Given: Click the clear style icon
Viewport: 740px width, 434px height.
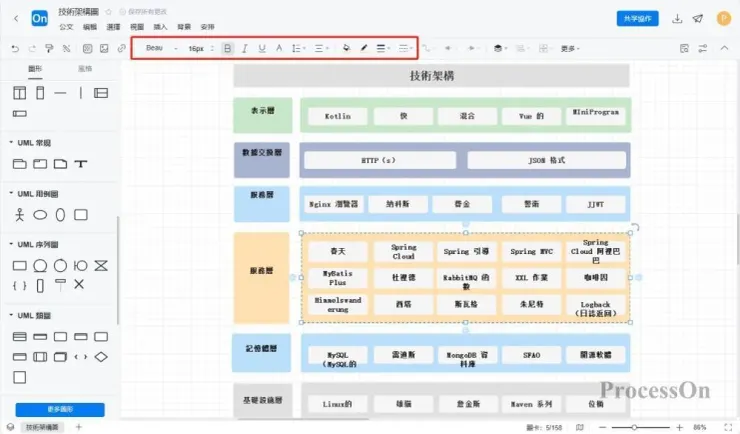Looking at the screenshot, I should tap(66, 48).
